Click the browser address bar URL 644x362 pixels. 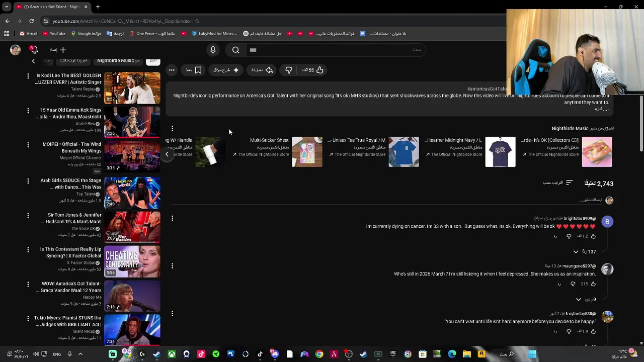coord(126,21)
